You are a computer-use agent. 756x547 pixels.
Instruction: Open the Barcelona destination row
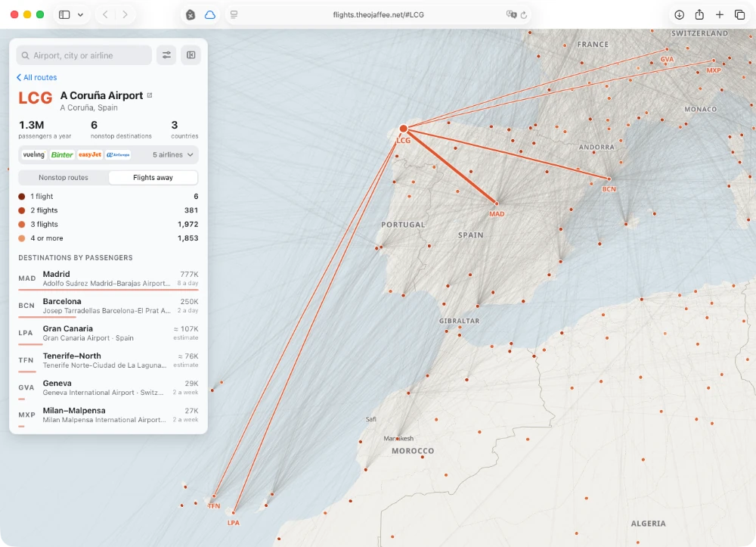tap(108, 306)
